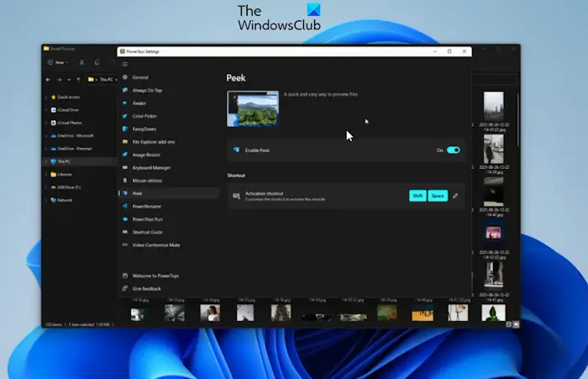This screenshot has width=588, height=379.
Task: Click the PowerRename sidebar icon
Action: click(125, 206)
